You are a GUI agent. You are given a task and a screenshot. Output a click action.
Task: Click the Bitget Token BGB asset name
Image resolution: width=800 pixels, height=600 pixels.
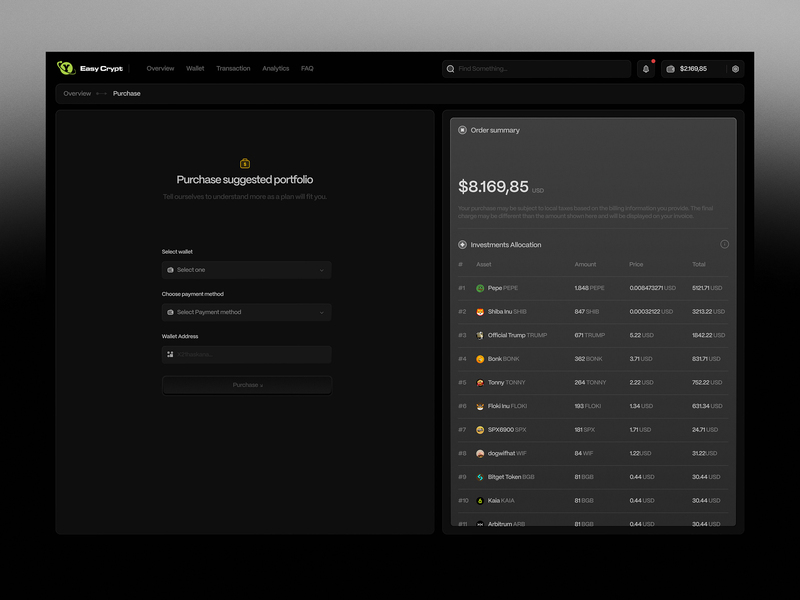(511, 477)
